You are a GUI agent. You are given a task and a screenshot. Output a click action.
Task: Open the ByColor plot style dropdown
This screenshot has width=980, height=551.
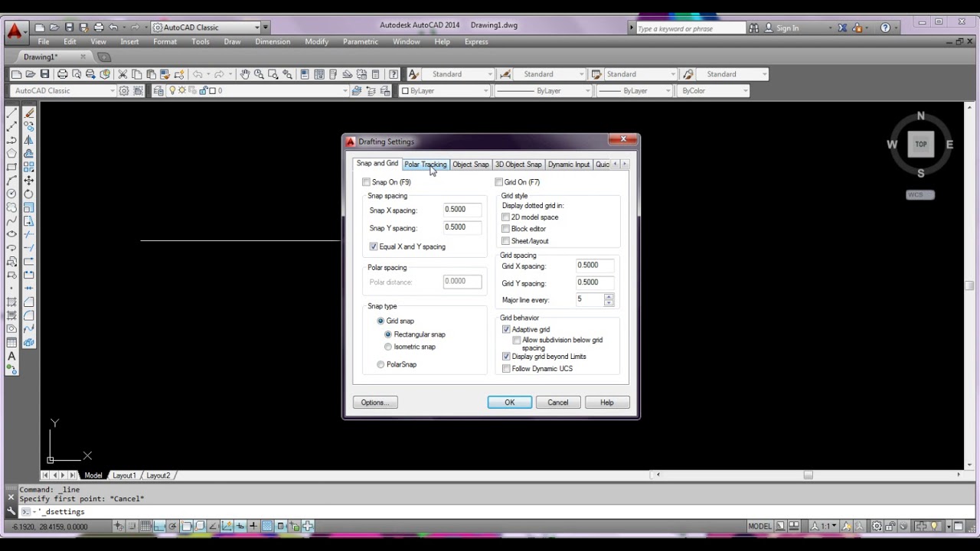(713, 90)
